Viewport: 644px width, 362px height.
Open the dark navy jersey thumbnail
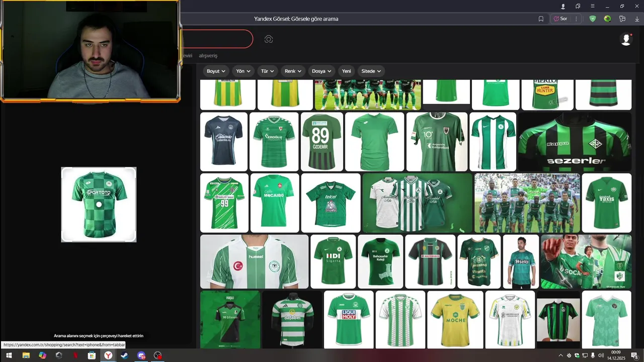224,142
